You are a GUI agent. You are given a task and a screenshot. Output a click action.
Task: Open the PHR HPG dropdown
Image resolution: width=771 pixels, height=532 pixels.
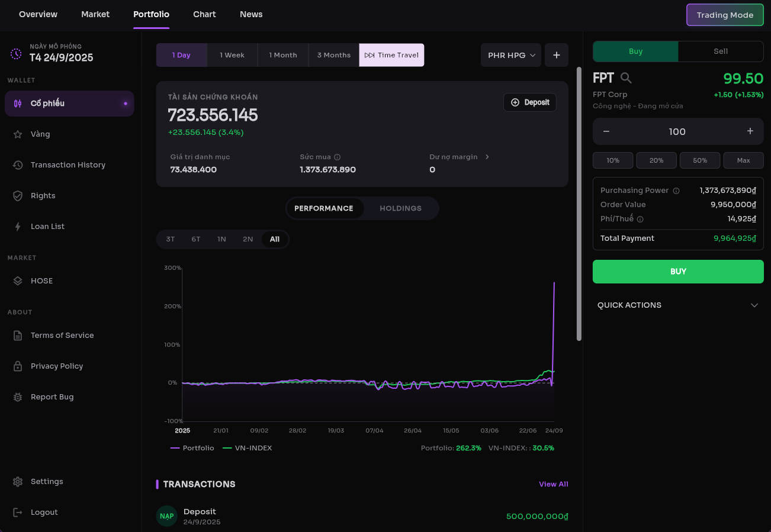coord(511,55)
